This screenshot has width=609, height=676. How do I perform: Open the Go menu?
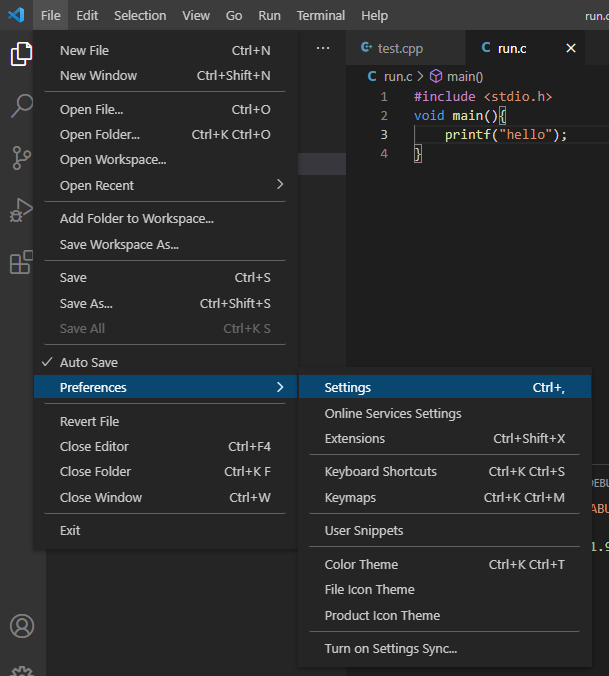tap(234, 16)
